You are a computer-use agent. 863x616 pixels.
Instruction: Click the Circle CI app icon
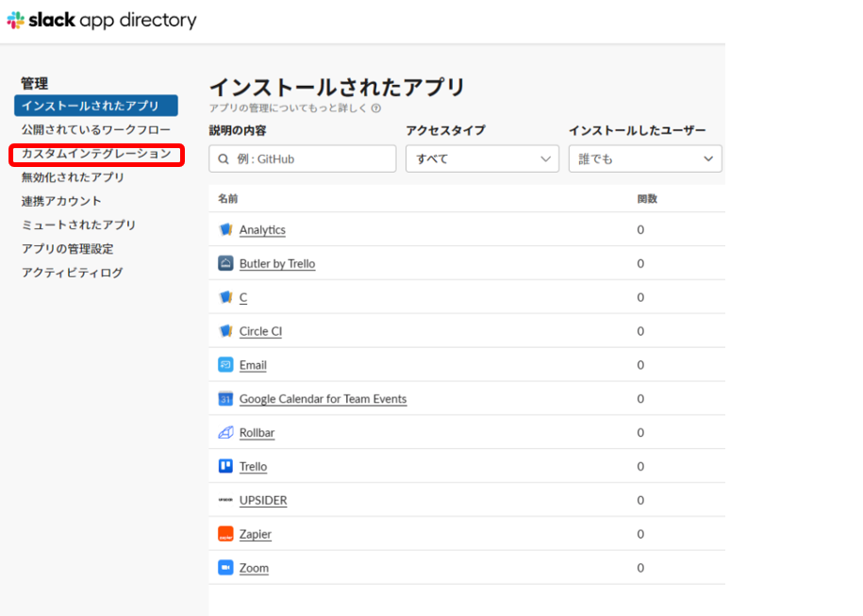pos(225,331)
